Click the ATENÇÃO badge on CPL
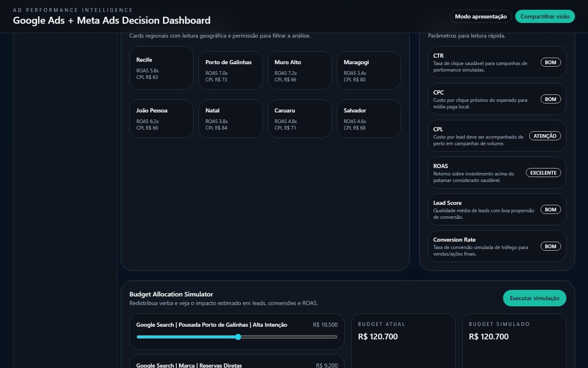The image size is (588, 368). tap(545, 136)
